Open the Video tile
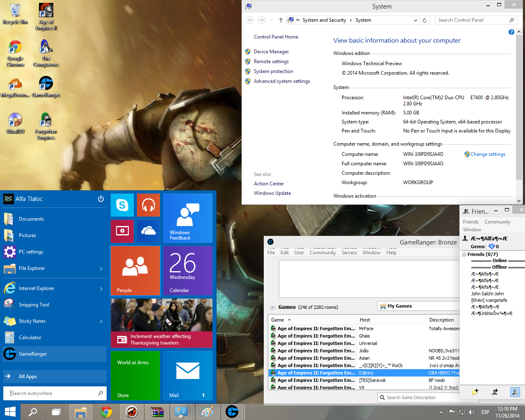Screen dimensions: 525x420 coord(122,231)
